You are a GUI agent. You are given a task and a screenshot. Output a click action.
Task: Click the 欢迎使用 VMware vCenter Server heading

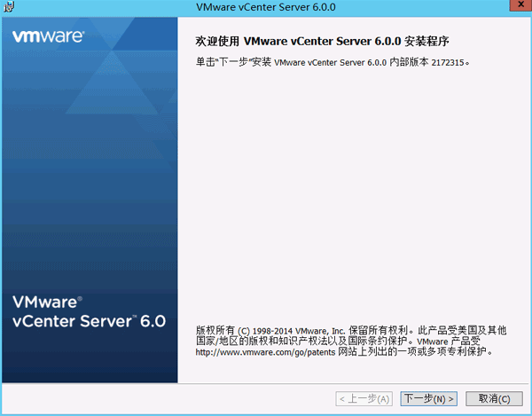(x=322, y=42)
